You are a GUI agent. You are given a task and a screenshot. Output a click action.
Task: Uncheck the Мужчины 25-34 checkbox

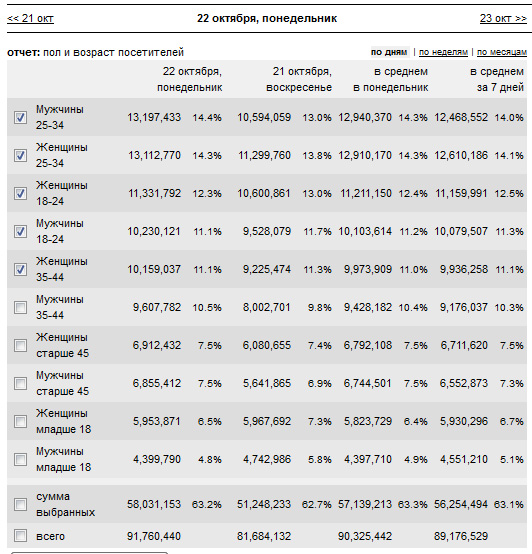coord(20,117)
